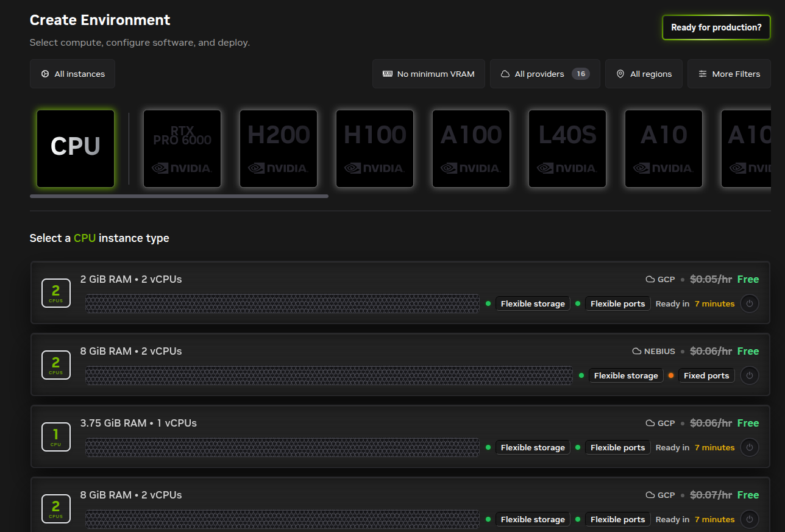Open the No minimum VRAM dropdown
785x532 pixels.
(428, 74)
